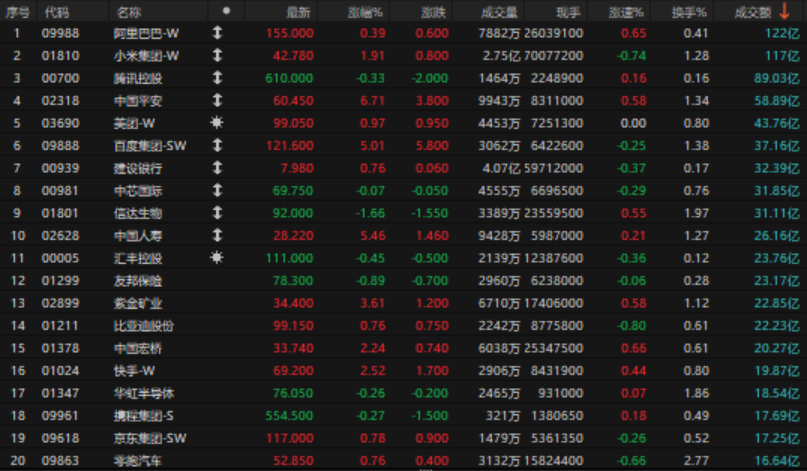Click the 现手 value 70077200
The image size is (807, 471).
[x=554, y=56]
